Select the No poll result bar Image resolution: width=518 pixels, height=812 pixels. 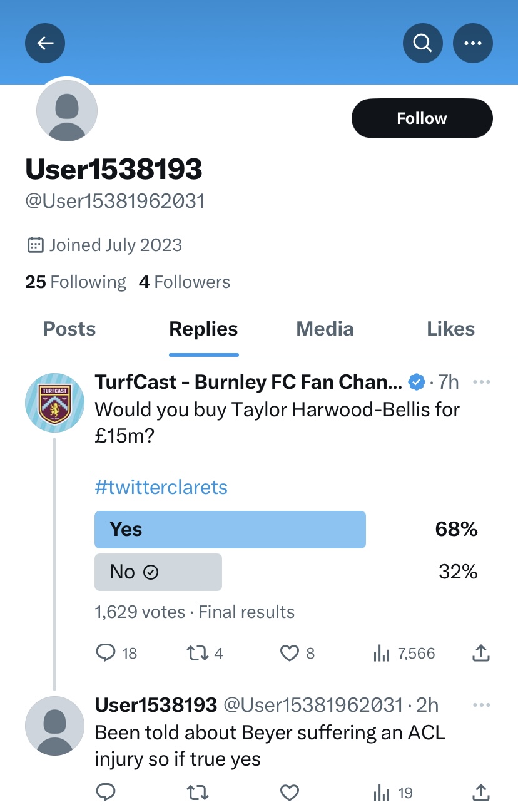(158, 572)
